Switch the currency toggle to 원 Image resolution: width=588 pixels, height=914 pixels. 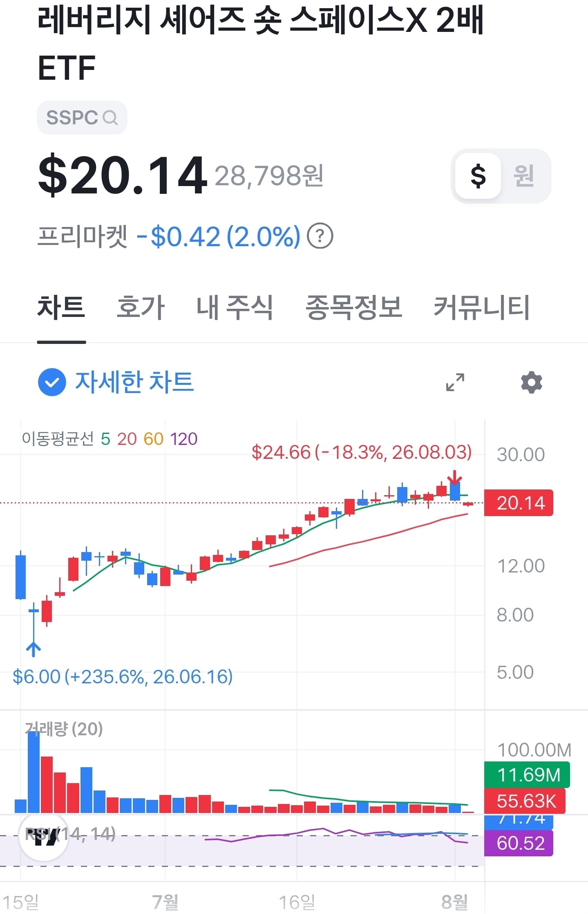(x=524, y=176)
